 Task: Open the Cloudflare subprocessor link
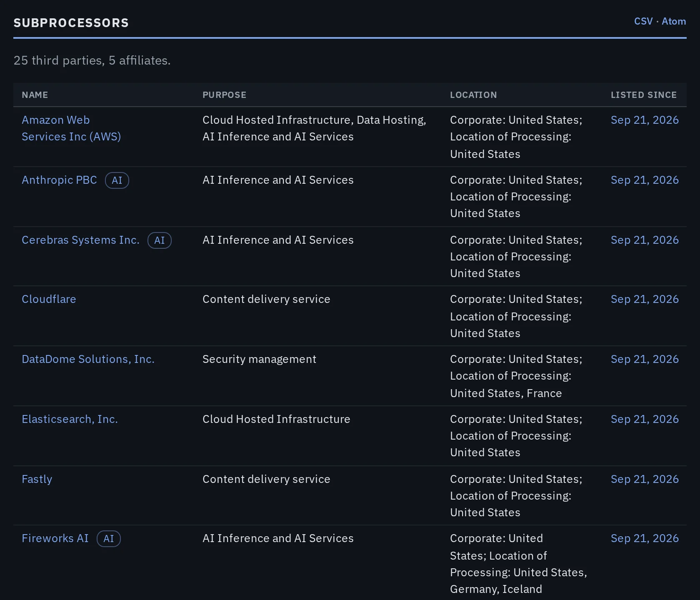click(x=49, y=299)
